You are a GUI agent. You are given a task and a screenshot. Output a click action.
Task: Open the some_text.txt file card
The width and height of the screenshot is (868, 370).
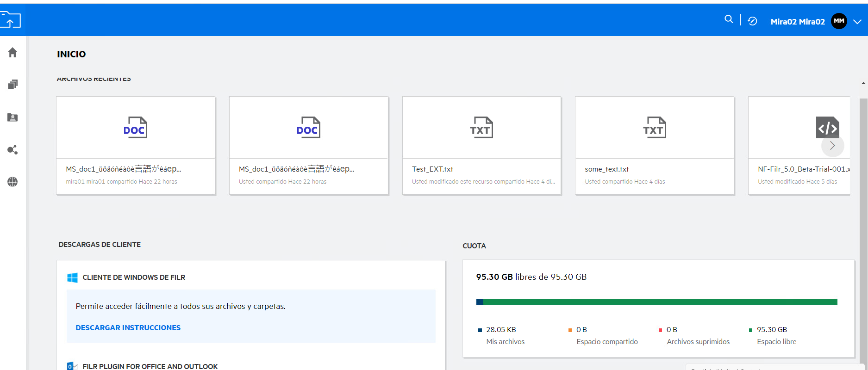tap(654, 146)
